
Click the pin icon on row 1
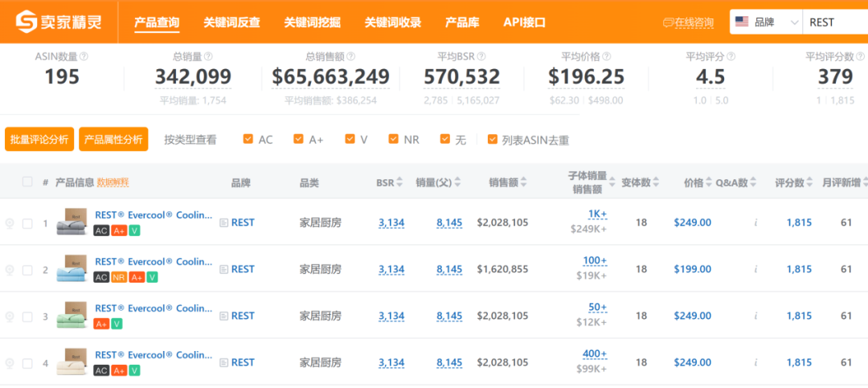(x=10, y=223)
